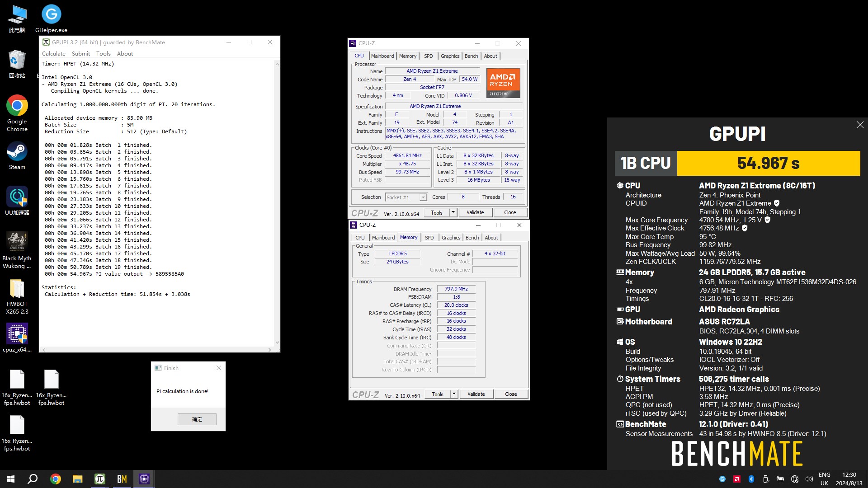Close the BenchMate GPUPI result panel
This screenshot has height=488, width=868.
tap(860, 125)
